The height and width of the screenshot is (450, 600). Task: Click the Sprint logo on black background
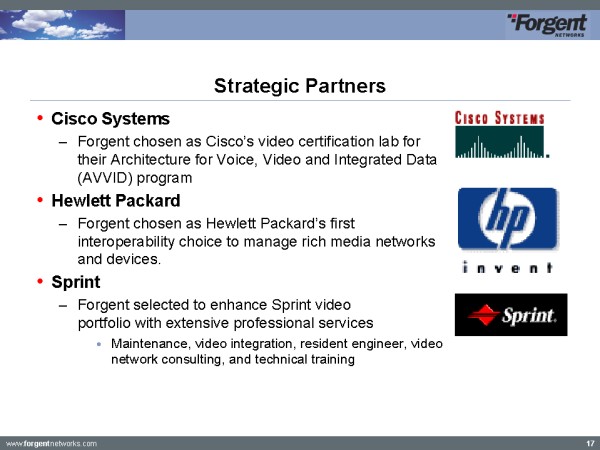(510, 315)
